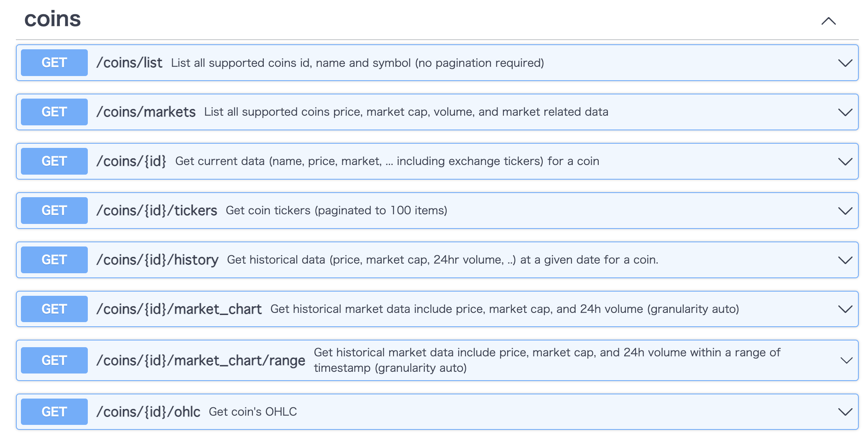Expand the /coins/{id}/tickers endpoint chevron

click(x=845, y=210)
